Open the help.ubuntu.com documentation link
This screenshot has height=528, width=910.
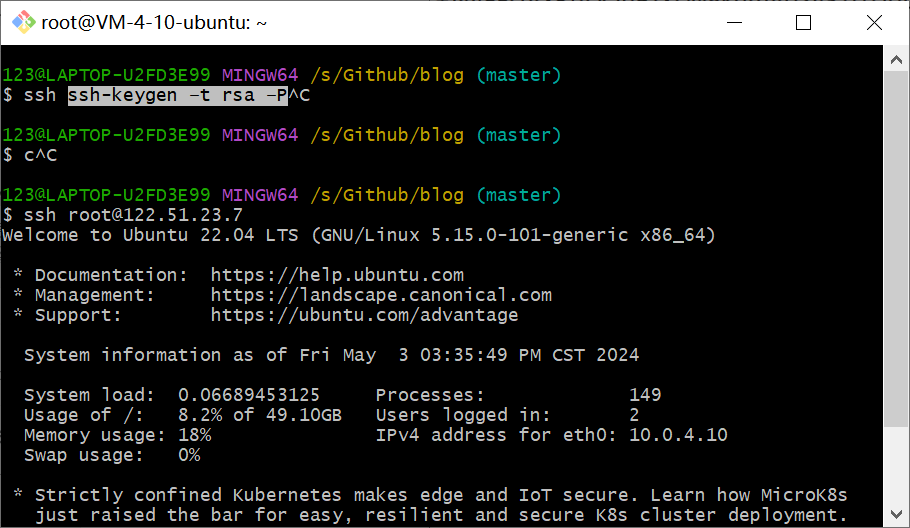click(x=337, y=275)
